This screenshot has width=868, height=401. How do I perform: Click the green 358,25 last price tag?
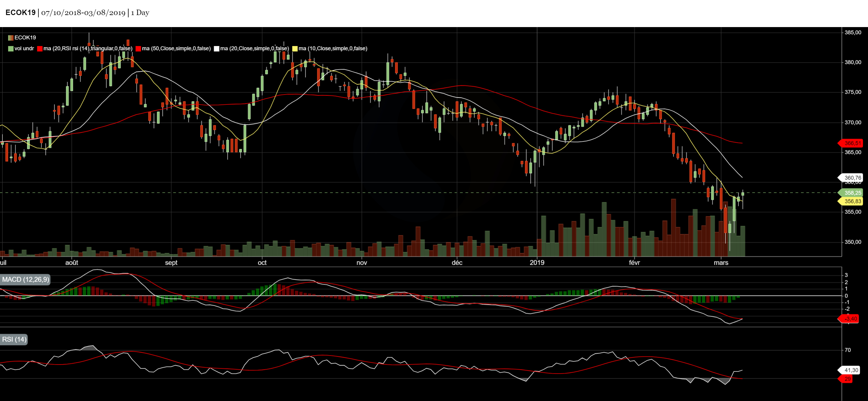[851, 193]
